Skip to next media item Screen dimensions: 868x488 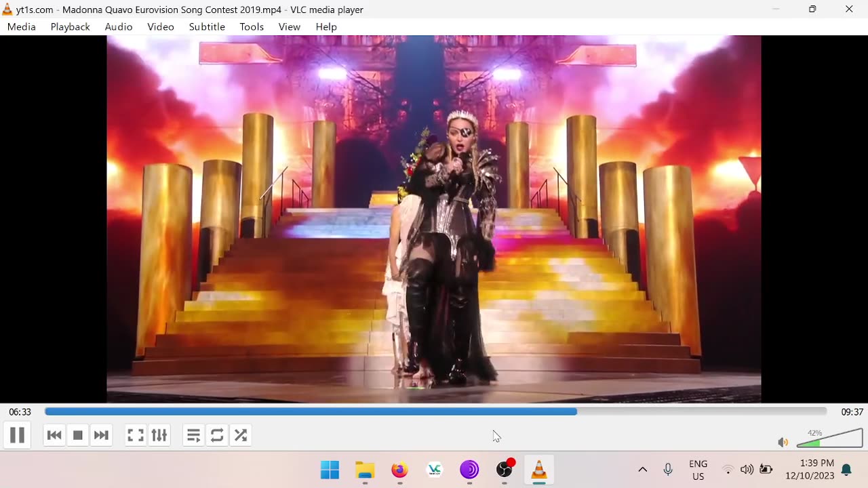coord(101,435)
